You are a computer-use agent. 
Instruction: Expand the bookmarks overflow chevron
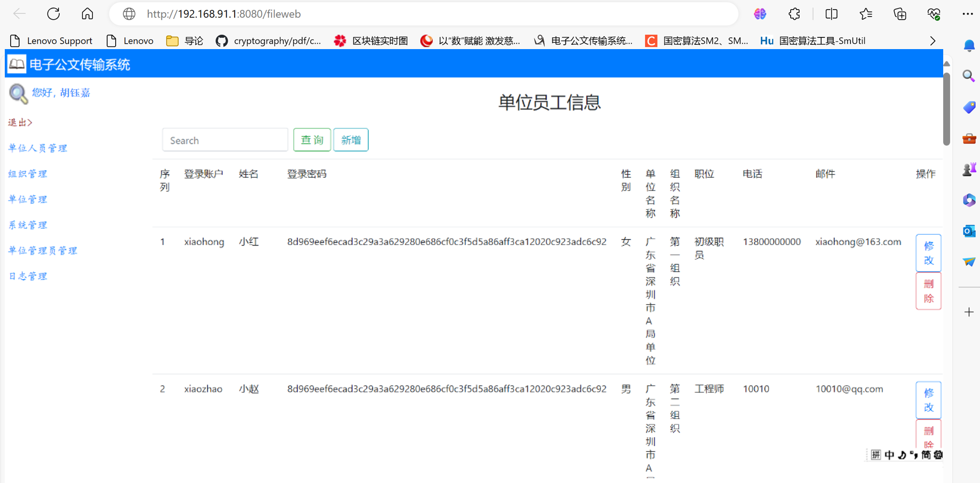[x=933, y=41]
